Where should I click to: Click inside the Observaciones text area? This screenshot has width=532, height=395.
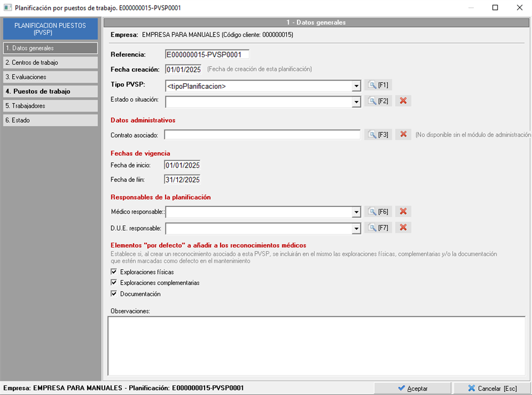316,345
